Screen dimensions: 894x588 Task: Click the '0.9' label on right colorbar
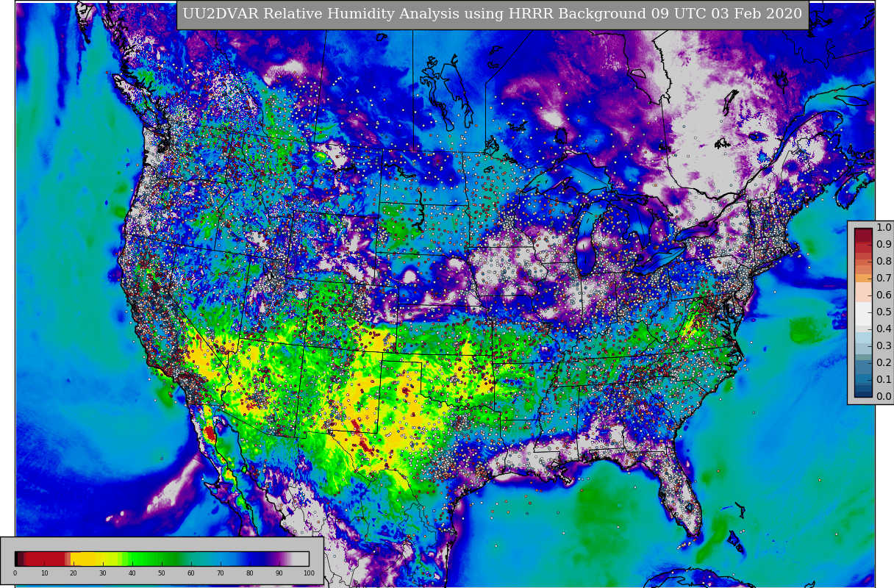tap(884, 244)
